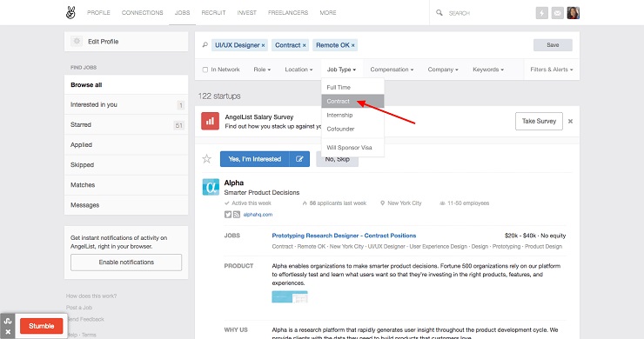The height and width of the screenshot is (339, 644).
Task: Click the Edit Profile gear icon
Action: pos(77,41)
